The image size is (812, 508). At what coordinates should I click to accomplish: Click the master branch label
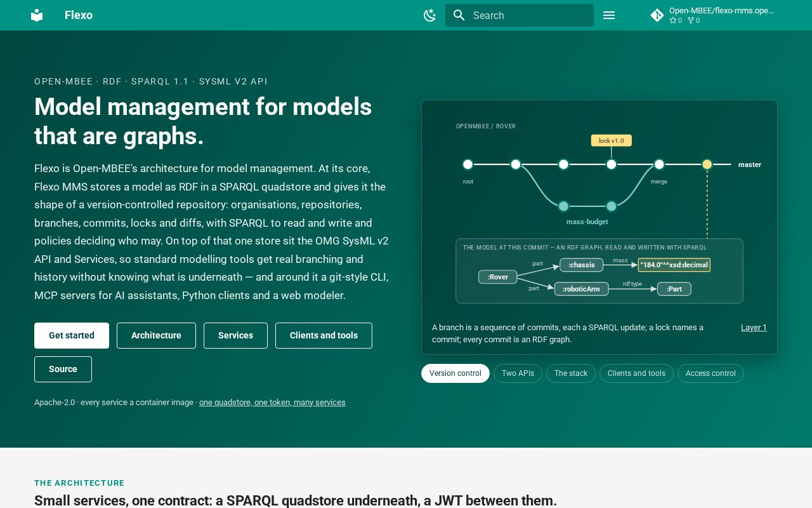(750, 164)
